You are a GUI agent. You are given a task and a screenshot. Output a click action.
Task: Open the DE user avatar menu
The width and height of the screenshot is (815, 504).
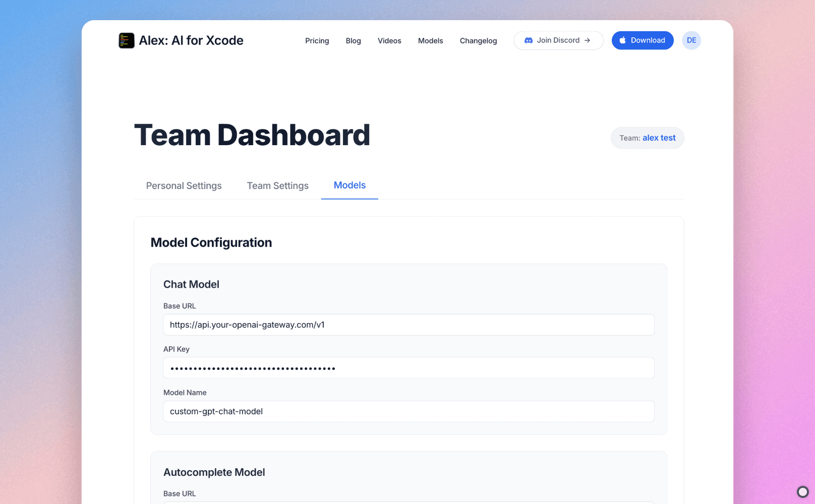pos(691,40)
